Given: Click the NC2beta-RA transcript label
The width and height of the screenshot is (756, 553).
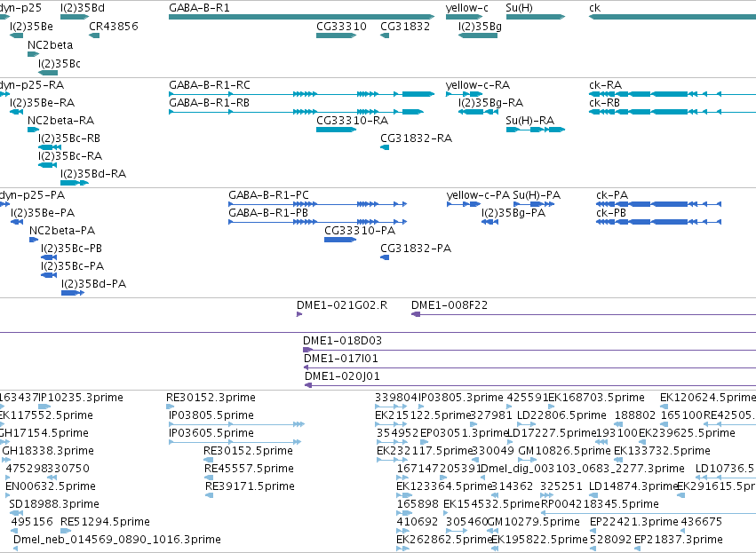Looking at the screenshot, I should tap(60, 121).
